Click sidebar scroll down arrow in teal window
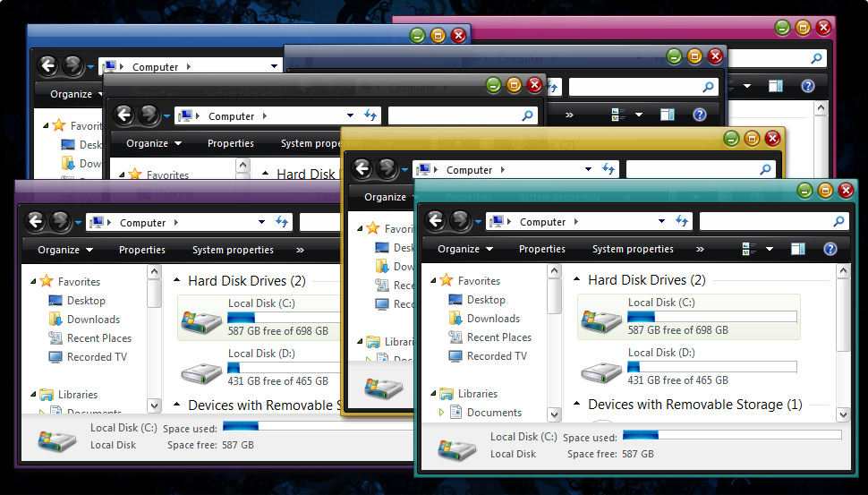Image resolution: width=868 pixels, height=495 pixels. pyautogui.click(x=554, y=414)
